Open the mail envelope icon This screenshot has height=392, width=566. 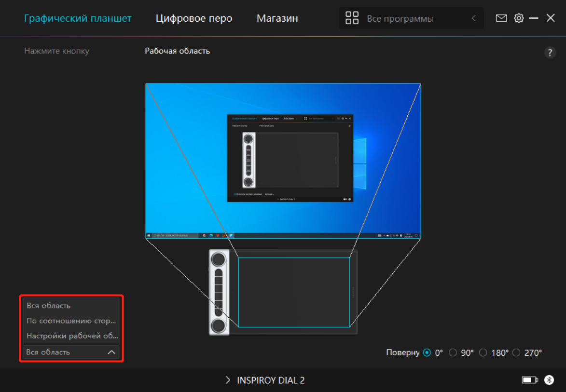click(x=501, y=18)
